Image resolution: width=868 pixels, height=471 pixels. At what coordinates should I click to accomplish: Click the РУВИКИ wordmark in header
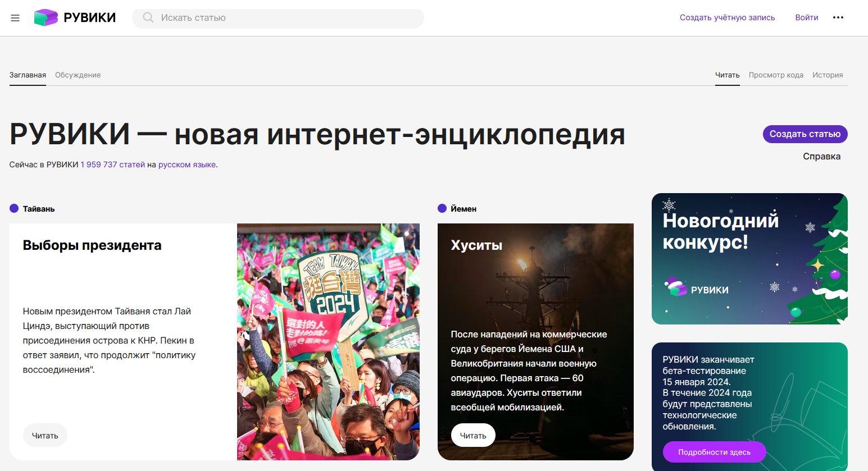90,18
